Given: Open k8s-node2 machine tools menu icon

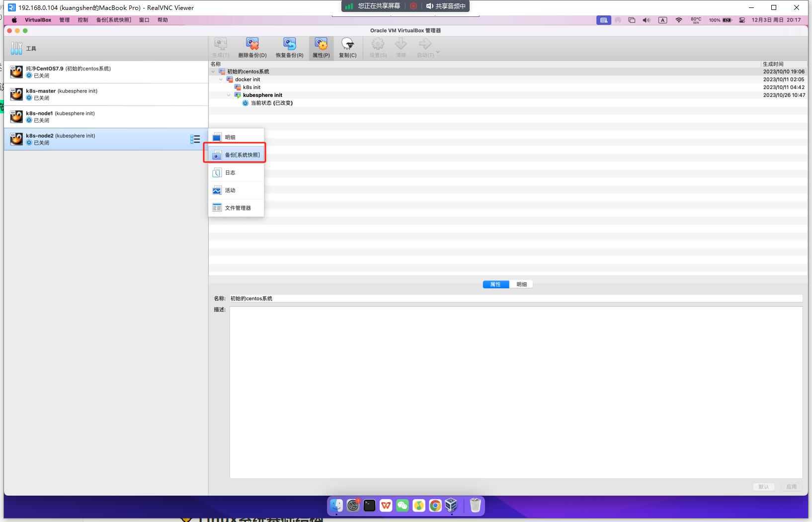Looking at the screenshot, I should [x=195, y=139].
